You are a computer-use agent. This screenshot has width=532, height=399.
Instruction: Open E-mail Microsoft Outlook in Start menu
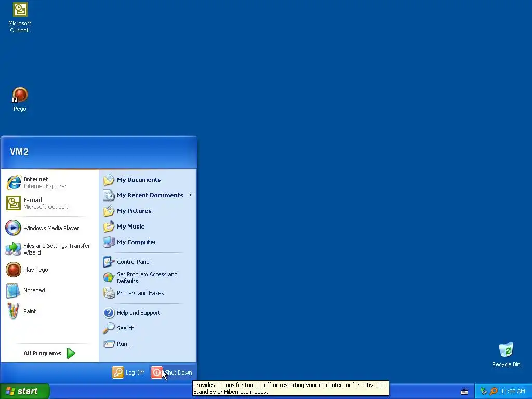point(49,203)
